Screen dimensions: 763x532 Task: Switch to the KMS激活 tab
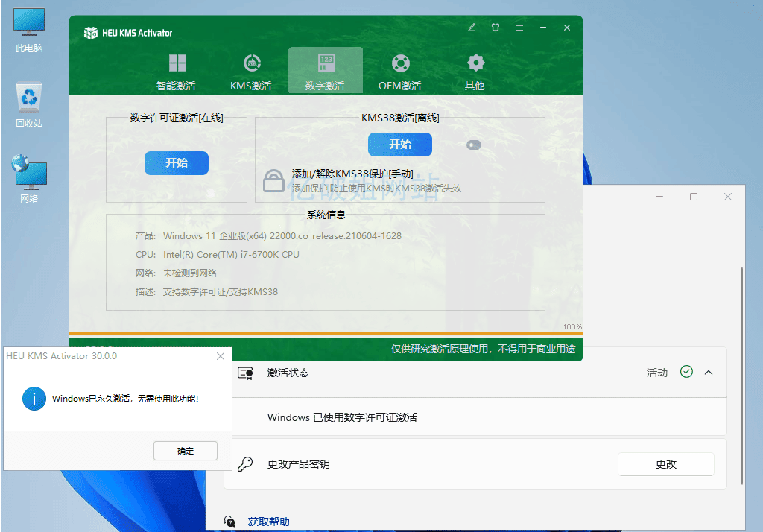[250, 63]
